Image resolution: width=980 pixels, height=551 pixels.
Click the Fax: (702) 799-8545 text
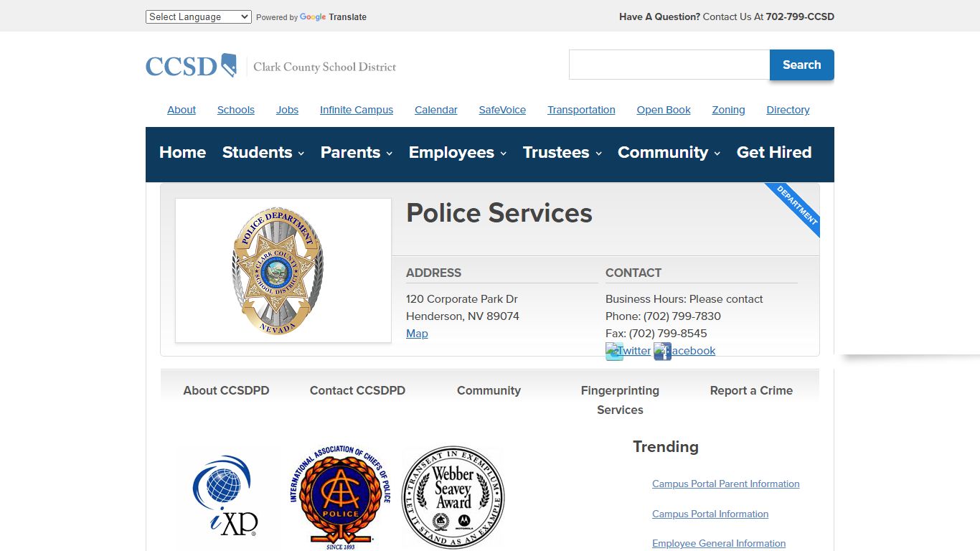pyautogui.click(x=656, y=334)
